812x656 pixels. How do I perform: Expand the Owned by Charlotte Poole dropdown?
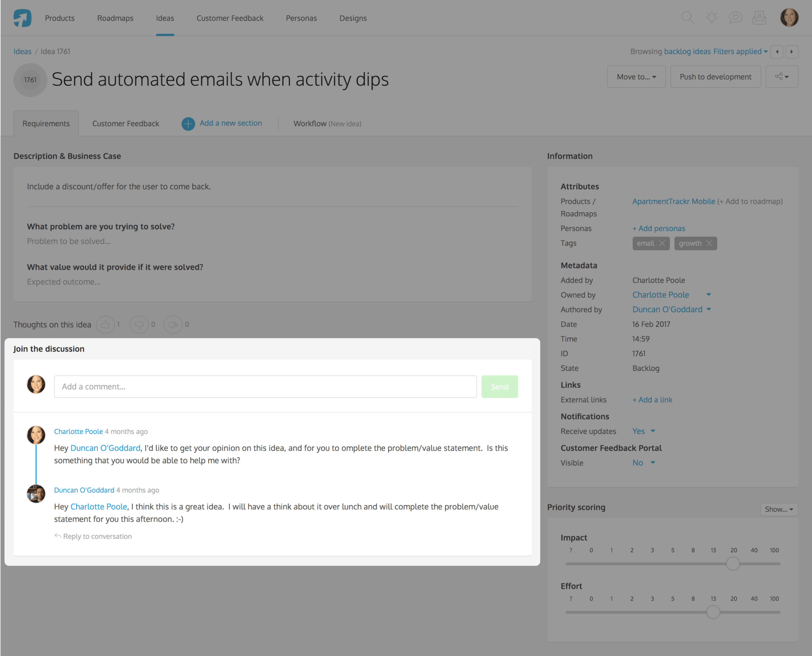[x=710, y=295]
